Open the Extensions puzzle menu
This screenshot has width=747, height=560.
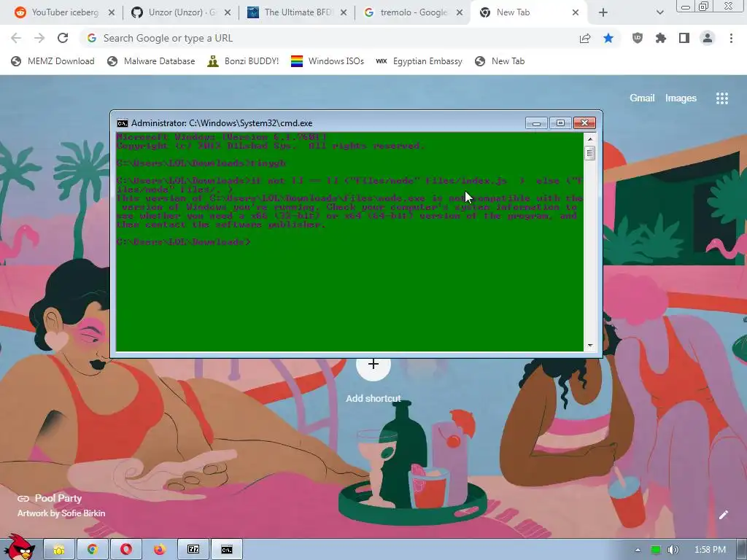(661, 38)
